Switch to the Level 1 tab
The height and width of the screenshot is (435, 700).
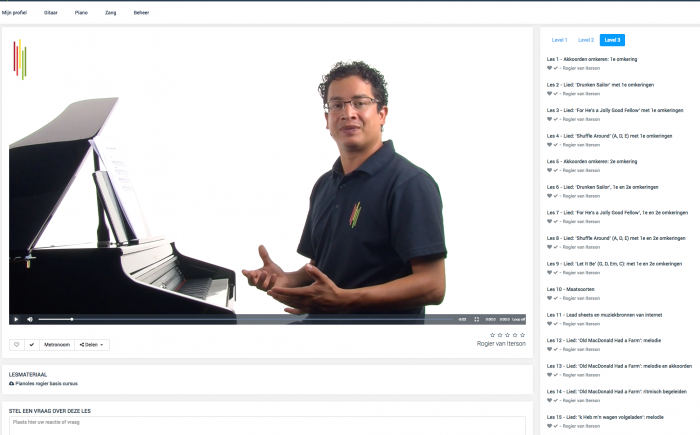click(x=559, y=40)
